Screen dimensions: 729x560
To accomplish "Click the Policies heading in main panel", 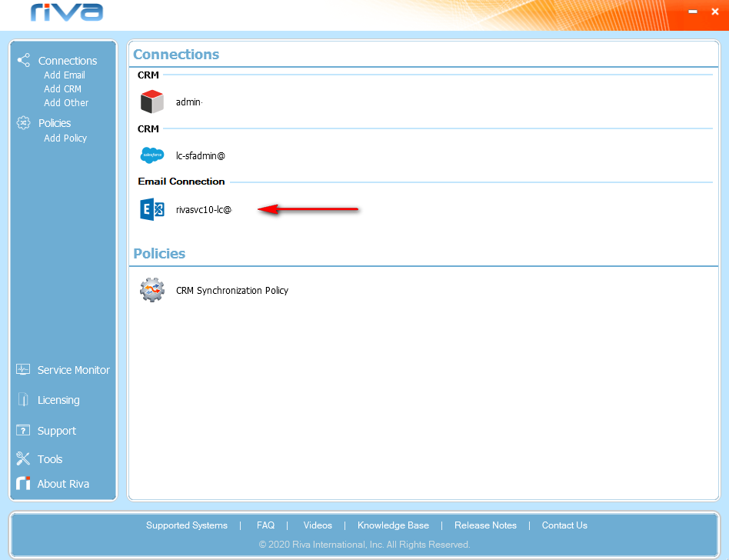I will [159, 253].
